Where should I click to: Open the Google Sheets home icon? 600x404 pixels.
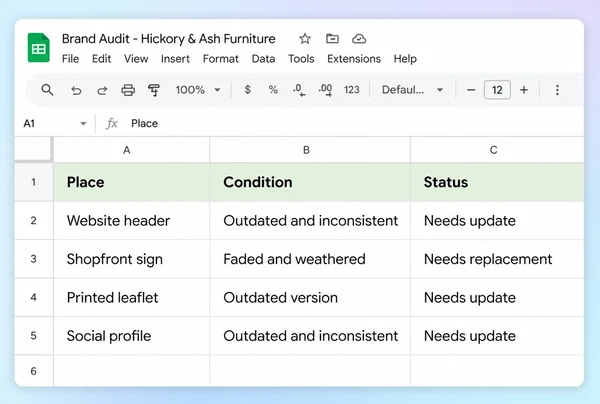pos(39,48)
